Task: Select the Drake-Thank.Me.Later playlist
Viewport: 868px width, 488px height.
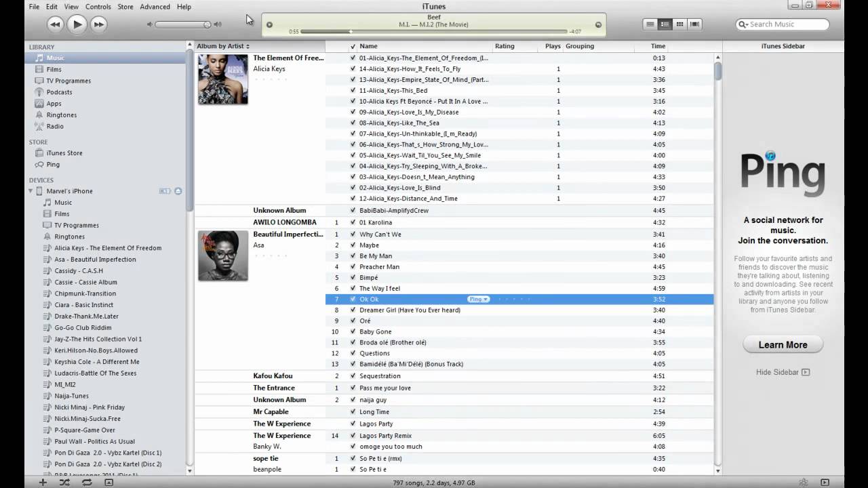Action: pyautogui.click(x=86, y=317)
